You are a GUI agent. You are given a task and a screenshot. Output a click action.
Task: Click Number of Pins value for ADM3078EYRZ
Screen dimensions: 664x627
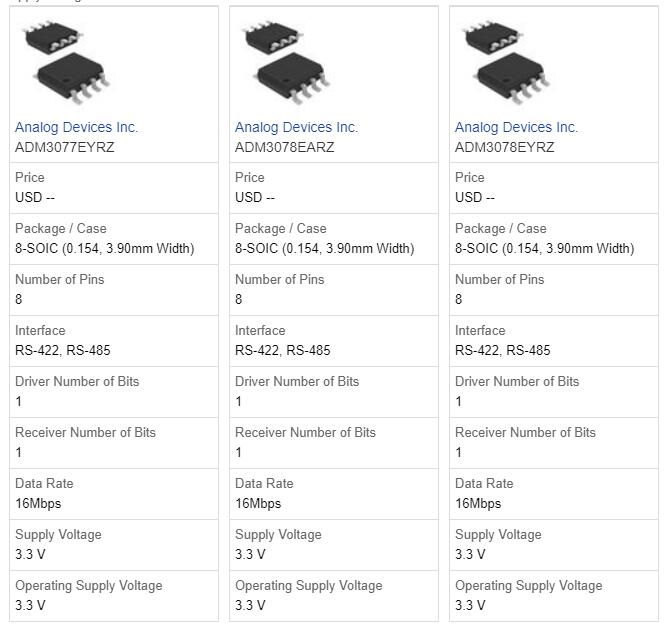[459, 299]
